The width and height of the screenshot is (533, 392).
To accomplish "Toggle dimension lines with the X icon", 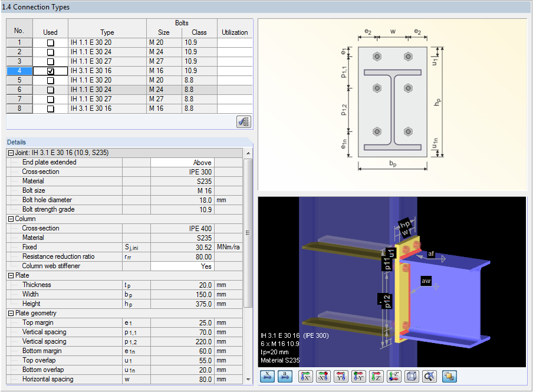I will point(267,376).
